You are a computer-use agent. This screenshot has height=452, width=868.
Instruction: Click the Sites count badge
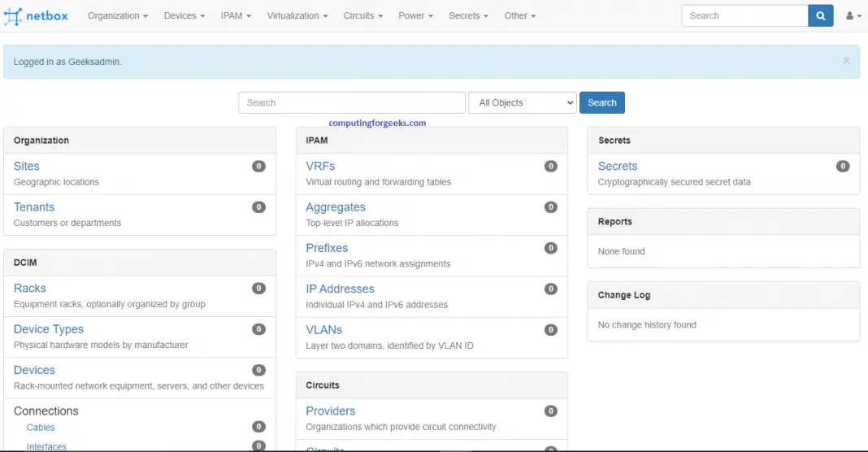tap(258, 166)
